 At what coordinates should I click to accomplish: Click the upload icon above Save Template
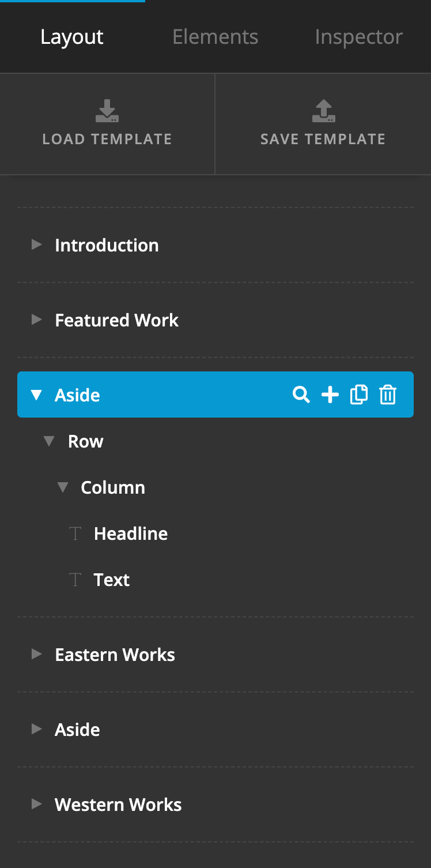(x=323, y=111)
